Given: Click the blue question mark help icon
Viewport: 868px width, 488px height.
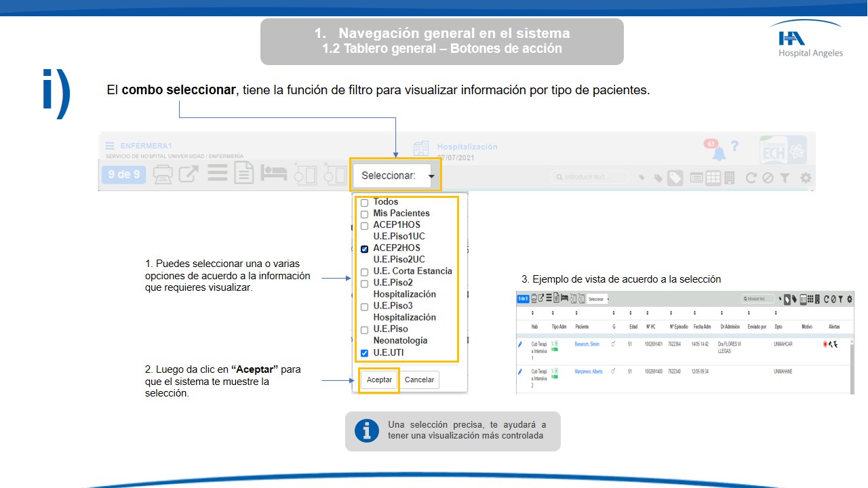Looking at the screenshot, I should [734, 146].
